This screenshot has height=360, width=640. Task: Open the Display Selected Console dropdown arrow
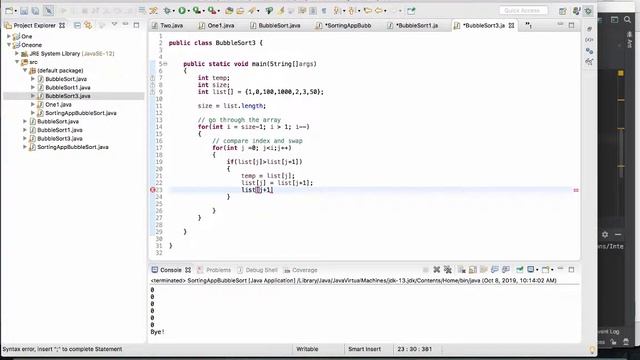(537, 270)
